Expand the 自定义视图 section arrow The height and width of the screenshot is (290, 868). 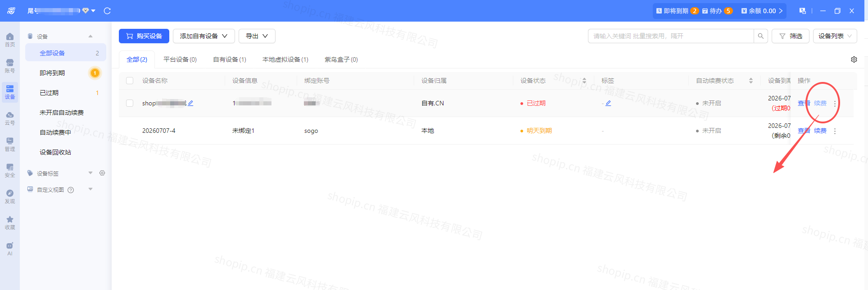(90, 189)
